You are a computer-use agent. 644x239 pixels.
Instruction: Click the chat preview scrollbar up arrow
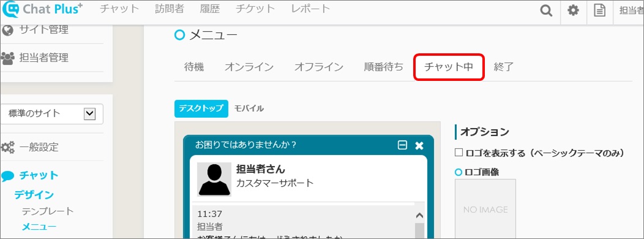click(419, 214)
